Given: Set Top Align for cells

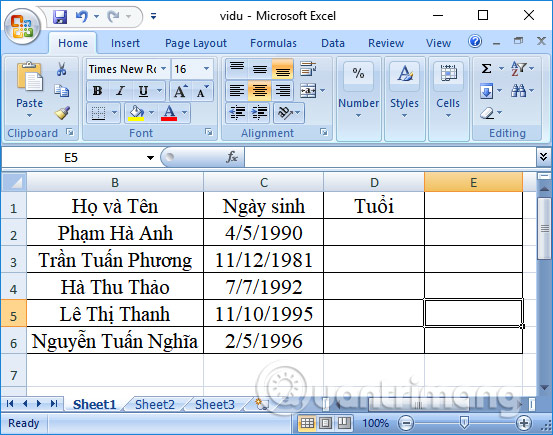Looking at the screenshot, I should pos(237,68).
